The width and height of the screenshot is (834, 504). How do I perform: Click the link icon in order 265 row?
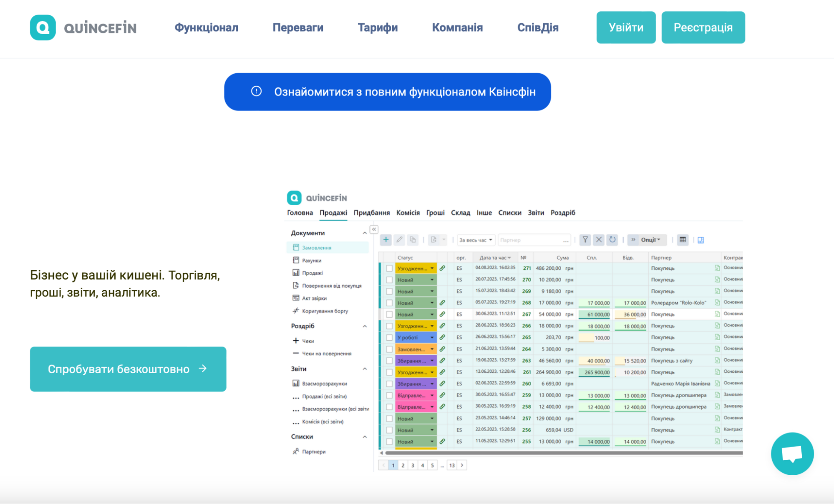click(442, 337)
